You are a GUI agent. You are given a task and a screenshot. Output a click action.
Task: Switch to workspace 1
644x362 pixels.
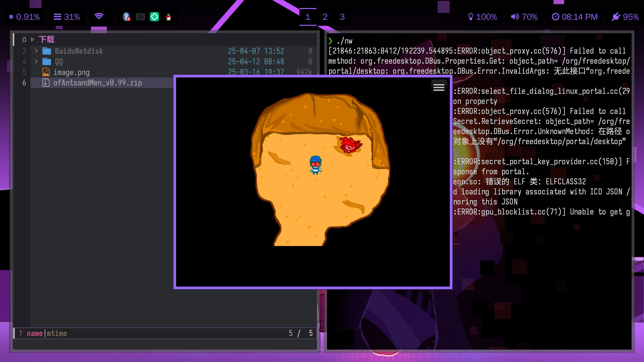tap(308, 17)
